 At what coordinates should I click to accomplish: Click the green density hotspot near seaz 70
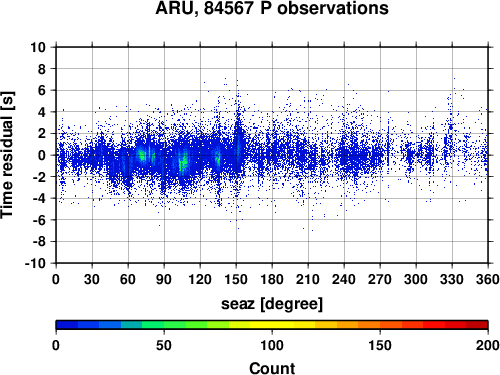pyautogui.click(x=142, y=155)
